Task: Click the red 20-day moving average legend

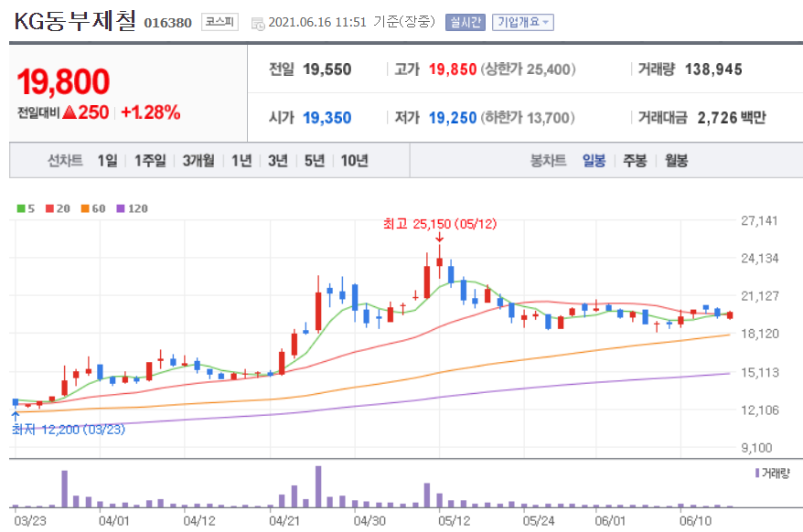Action: click(58, 208)
